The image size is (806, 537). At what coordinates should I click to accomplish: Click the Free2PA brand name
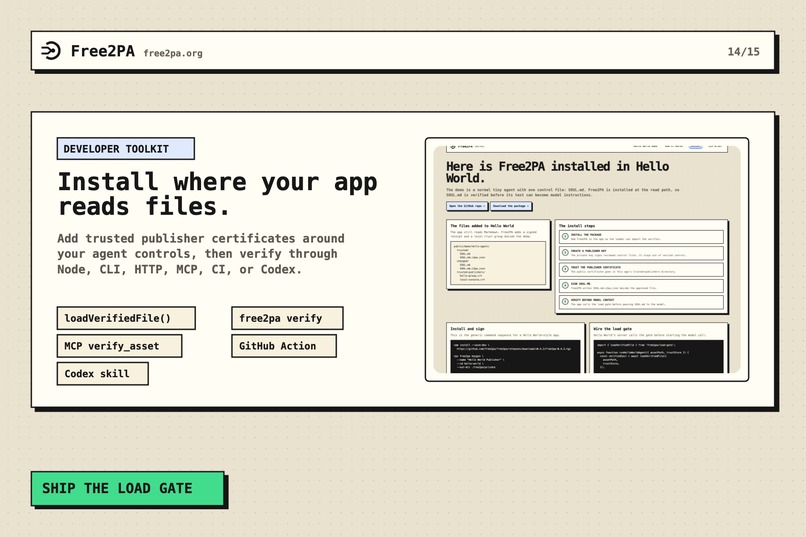tap(103, 51)
